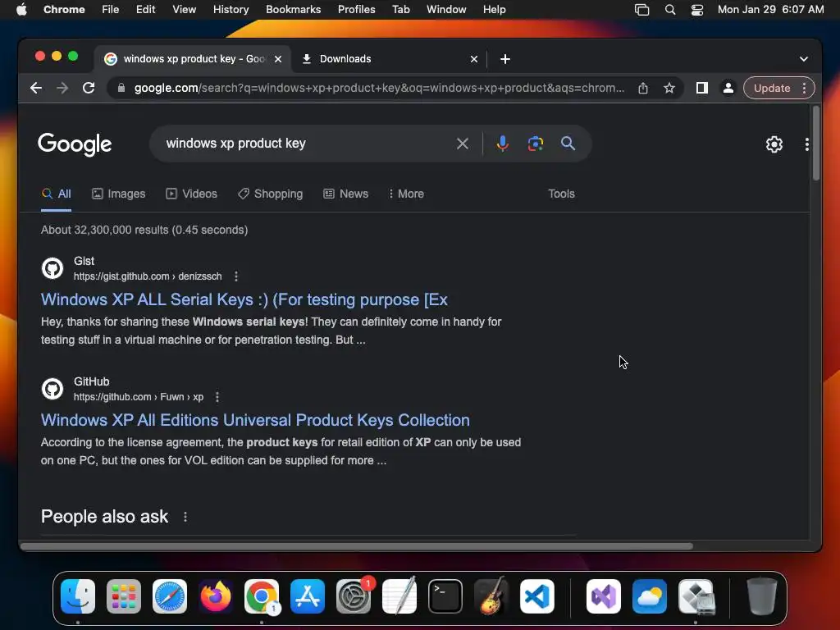
Task: Open the Bookmarks menu
Action: 293,10
